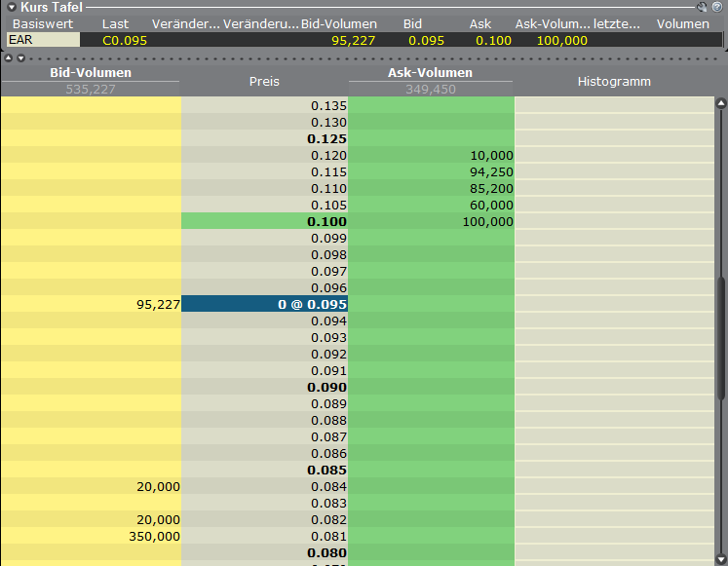Screen dimensions: 728x566
Task: Select the Preis column header
Action: coord(264,82)
